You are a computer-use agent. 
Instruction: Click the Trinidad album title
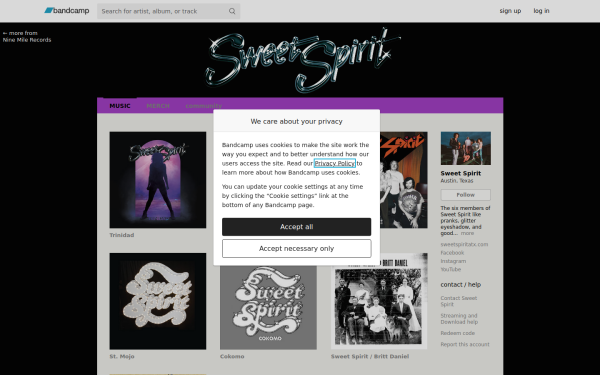coord(122,235)
